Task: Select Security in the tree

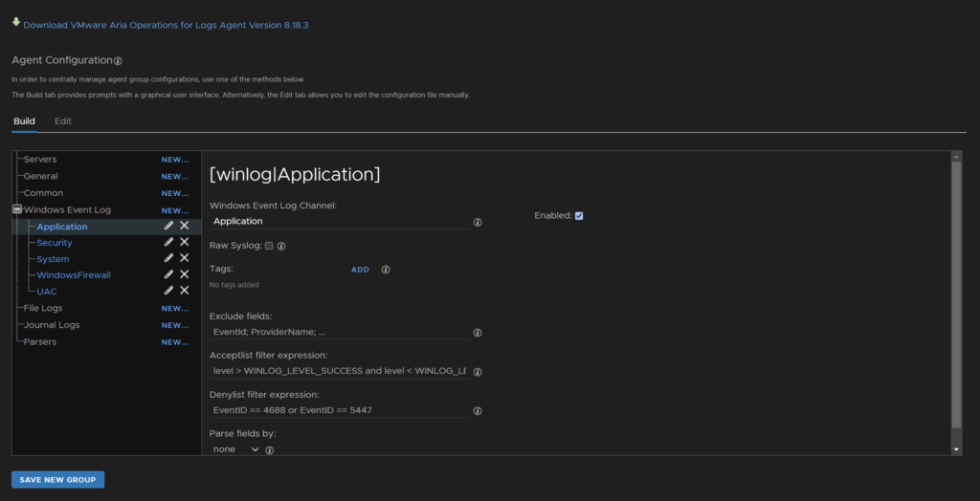Action: [55, 243]
